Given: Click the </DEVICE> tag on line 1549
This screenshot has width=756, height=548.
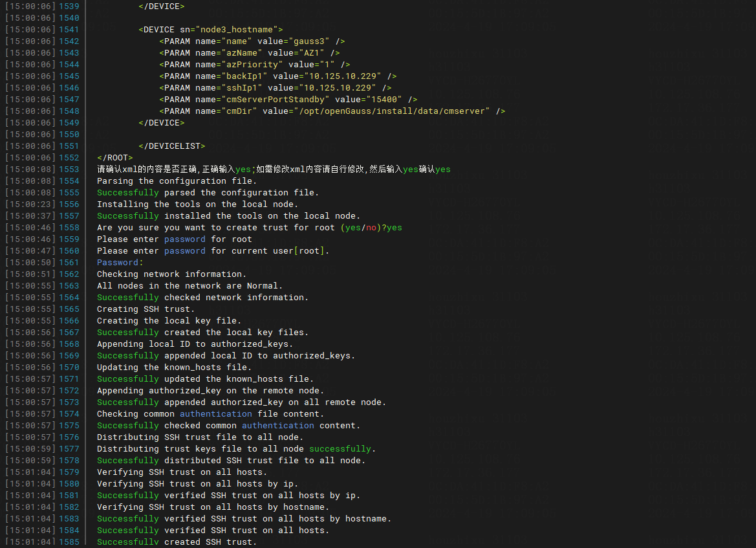Looking at the screenshot, I should pyautogui.click(x=162, y=122).
